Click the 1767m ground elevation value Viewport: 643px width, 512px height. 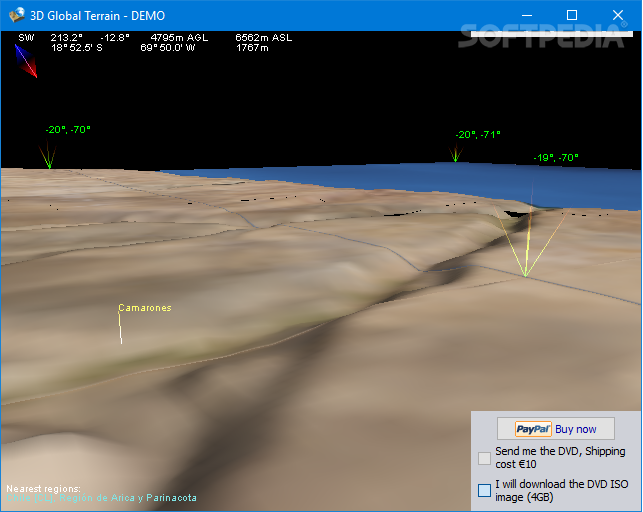[x=252, y=48]
